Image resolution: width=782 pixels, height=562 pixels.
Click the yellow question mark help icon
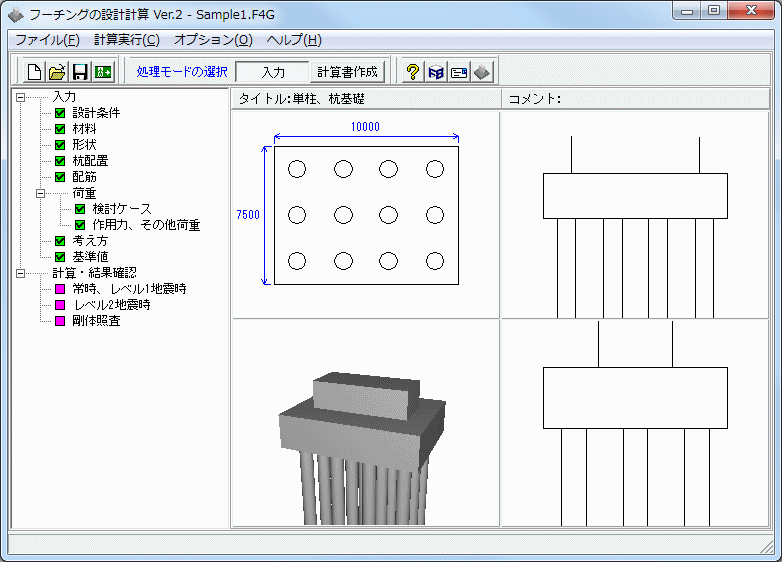[x=412, y=72]
